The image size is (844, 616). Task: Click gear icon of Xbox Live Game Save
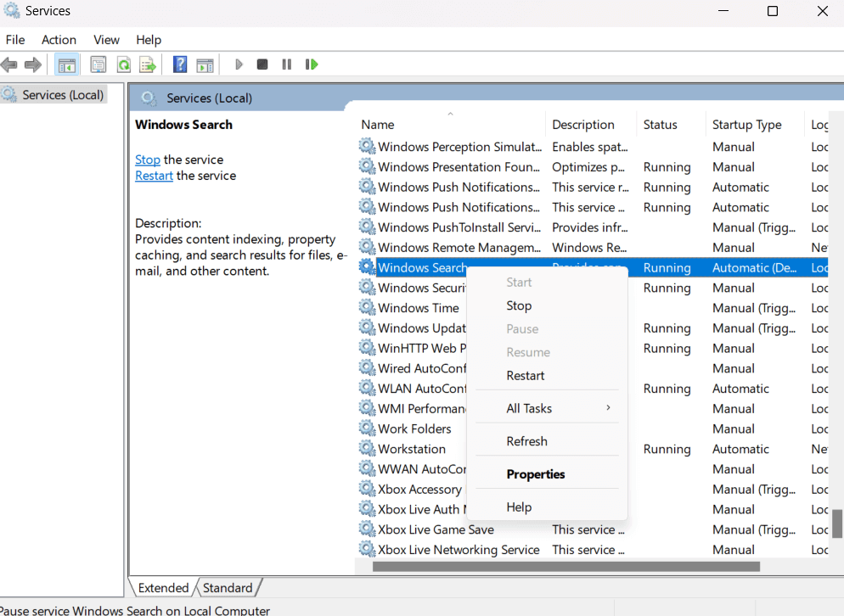tap(367, 529)
